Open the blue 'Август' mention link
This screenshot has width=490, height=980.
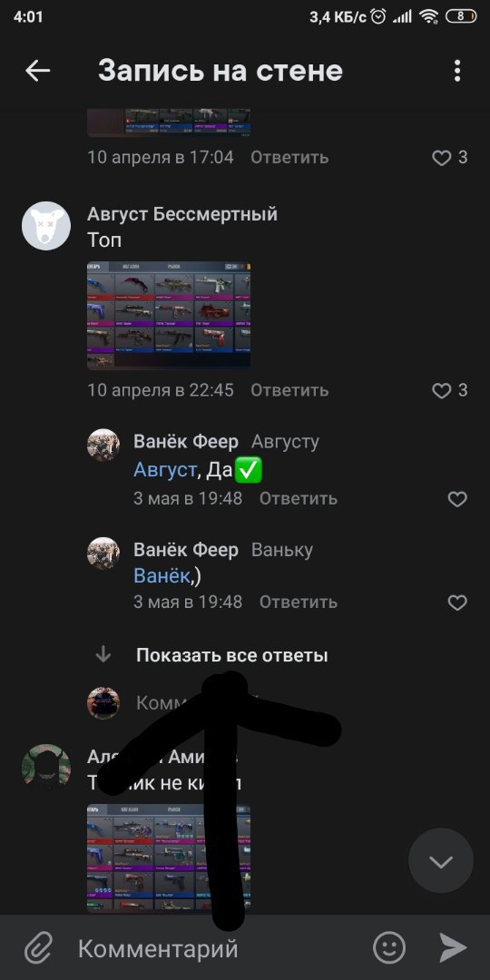(x=165, y=470)
